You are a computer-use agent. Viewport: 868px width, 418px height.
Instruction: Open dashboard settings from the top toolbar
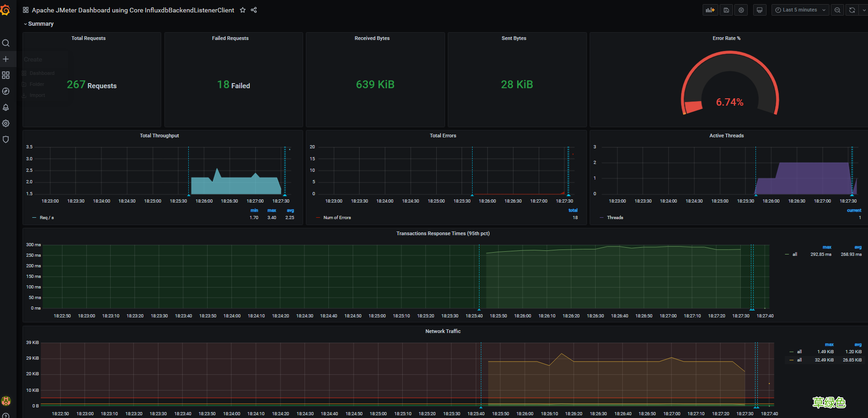point(741,10)
